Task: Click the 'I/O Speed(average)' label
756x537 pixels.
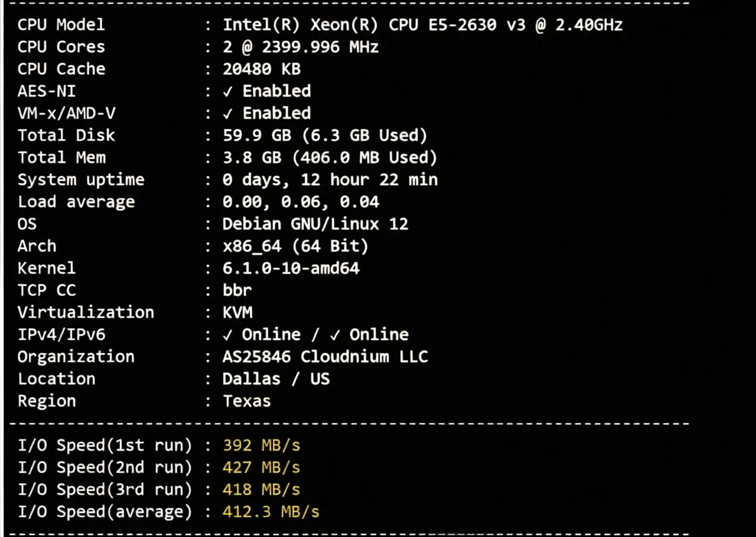Action: coord(105,512)
